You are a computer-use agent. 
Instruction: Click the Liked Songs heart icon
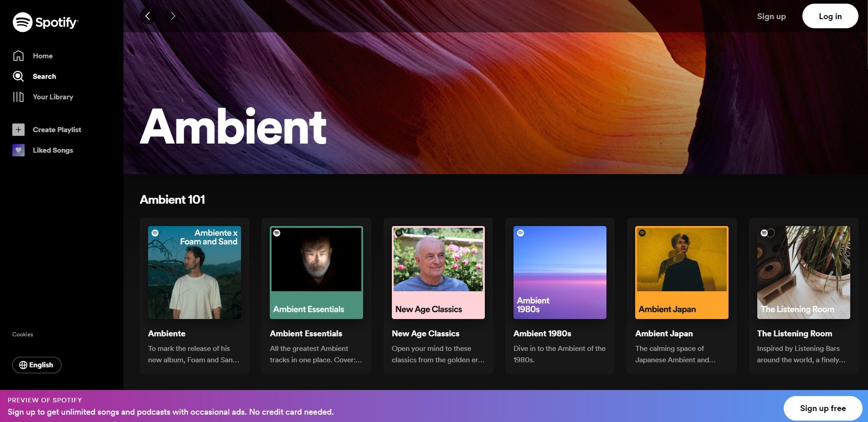[18, 150]
